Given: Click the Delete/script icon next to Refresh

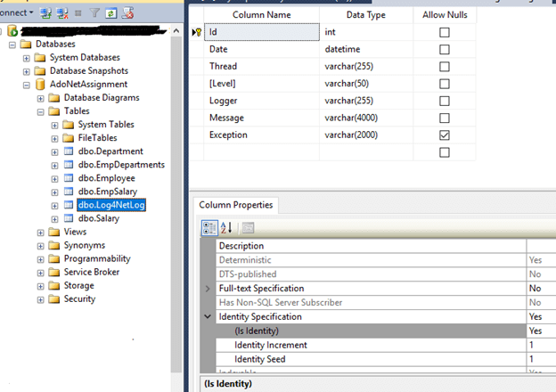Looking at the screenshot, I should tap(127, 13).
